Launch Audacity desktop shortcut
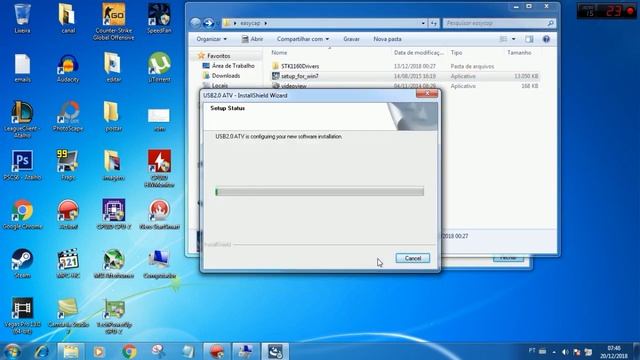 pyautogui.click(x=68, y=68)
